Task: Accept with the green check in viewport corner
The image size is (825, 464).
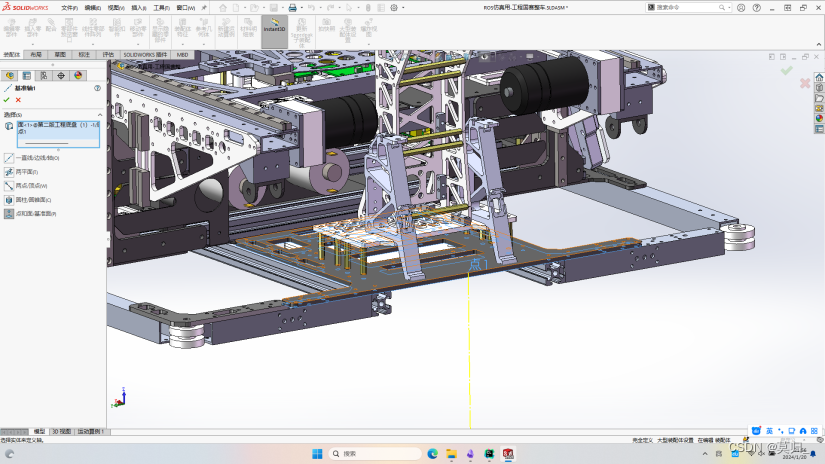Action: tap(787, 70)
